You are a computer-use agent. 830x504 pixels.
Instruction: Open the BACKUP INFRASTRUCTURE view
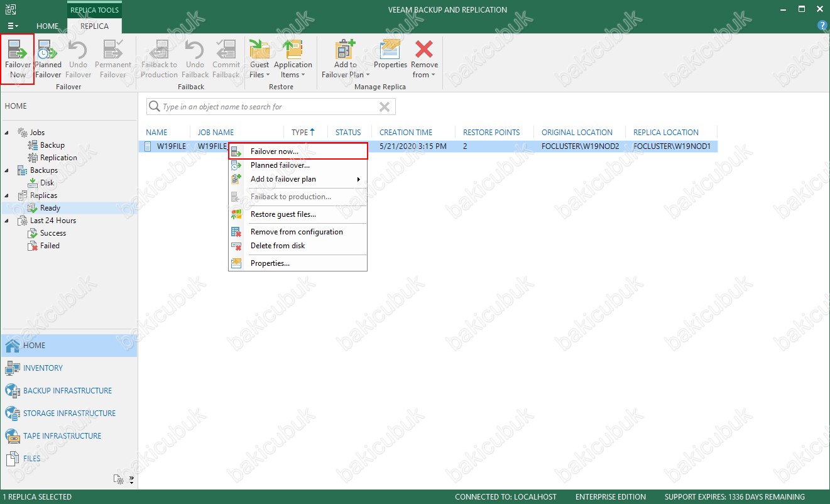coord(68,391)
